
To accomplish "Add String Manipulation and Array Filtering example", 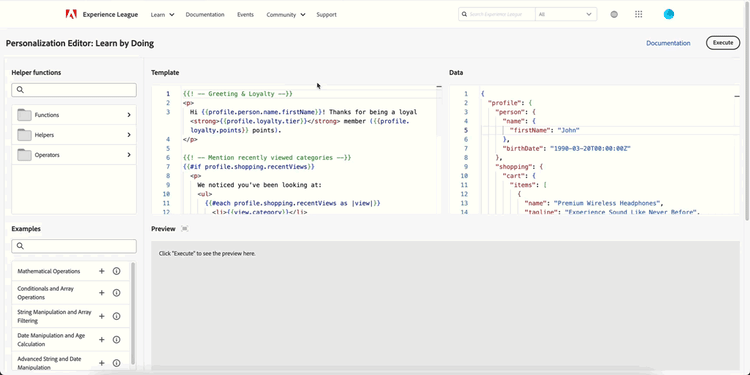I will [101, 316].
